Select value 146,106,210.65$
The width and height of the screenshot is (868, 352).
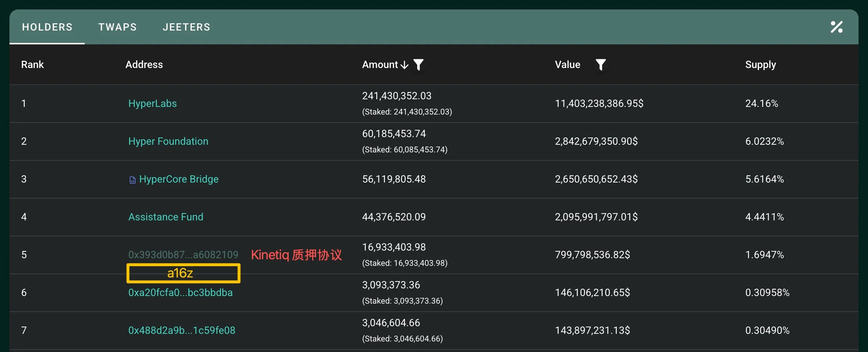point(592,293)
